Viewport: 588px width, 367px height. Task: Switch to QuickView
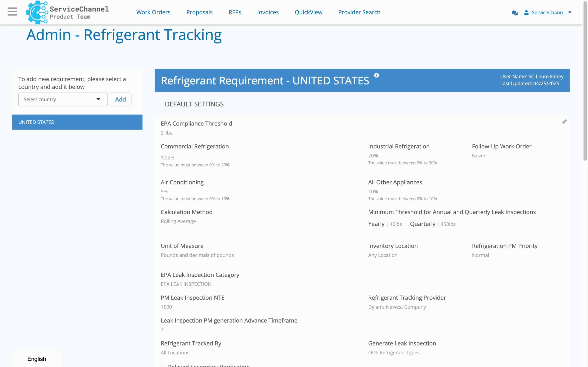point(308,12)
